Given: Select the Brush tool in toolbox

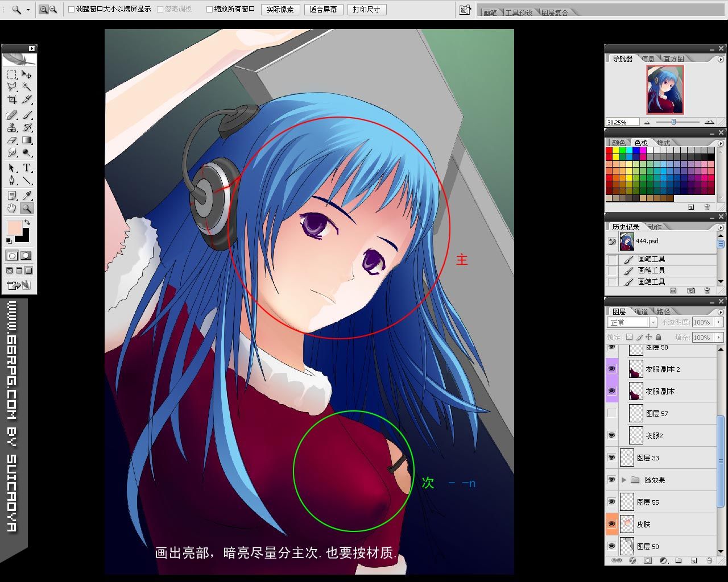Looking at the screenshot, I should (x=27, y=115).
